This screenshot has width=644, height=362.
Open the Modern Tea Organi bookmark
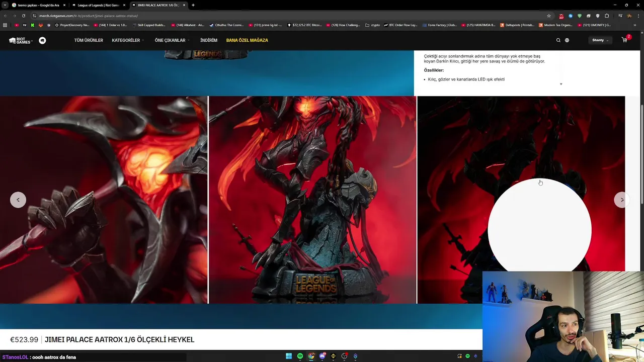(x=555, y=25)
